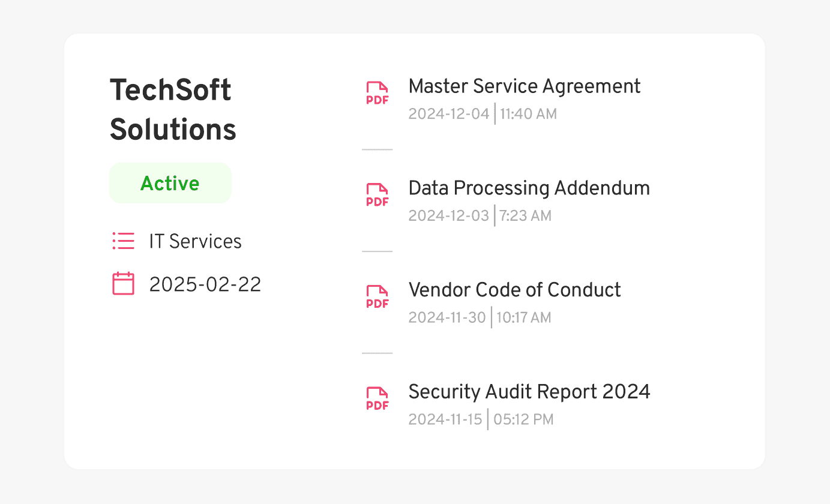Open the Vendor Code of Conduct document
Screen dimensions: 830x504
pos(514,290)
